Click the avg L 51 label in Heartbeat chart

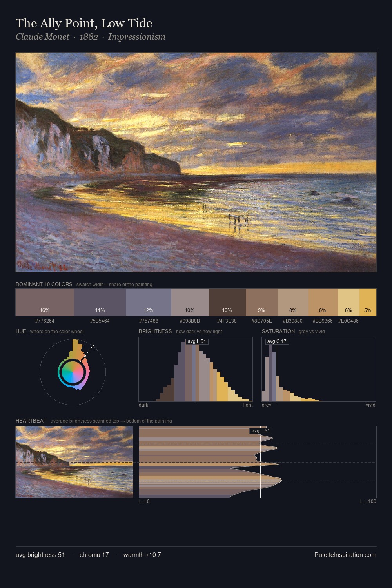(x=261, y=431)
